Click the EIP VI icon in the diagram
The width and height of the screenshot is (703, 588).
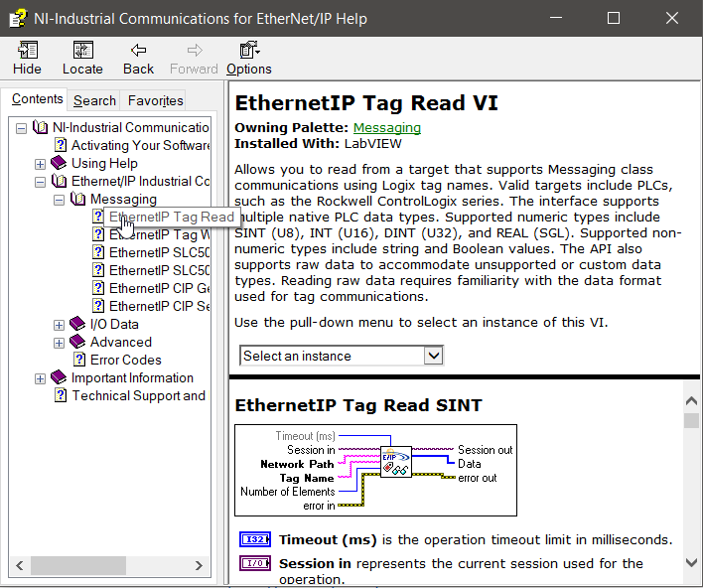tap(396, 462)
